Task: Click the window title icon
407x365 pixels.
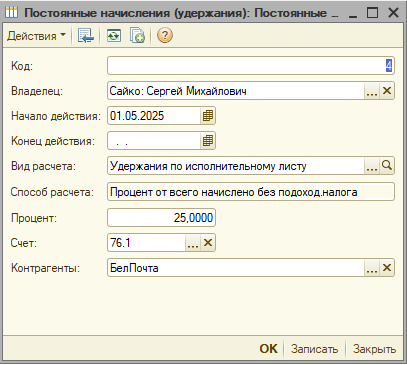Action: click(x=12, y=13)
